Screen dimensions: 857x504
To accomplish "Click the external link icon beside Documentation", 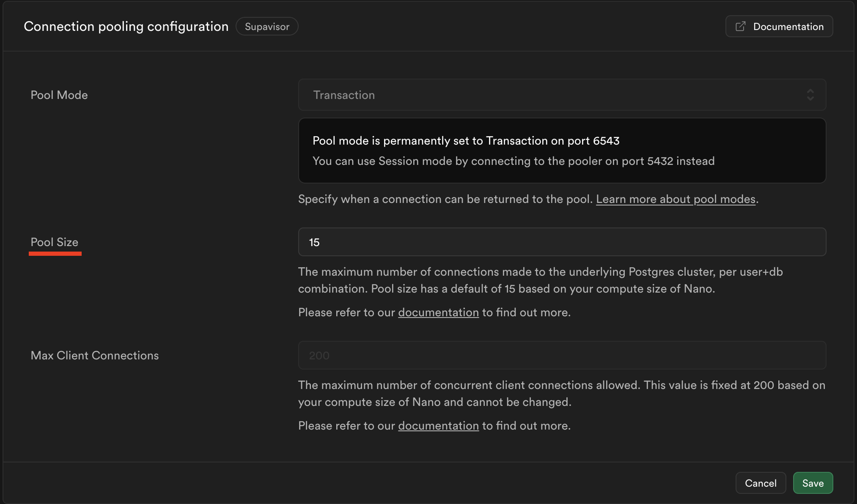I will pos(740,27).
